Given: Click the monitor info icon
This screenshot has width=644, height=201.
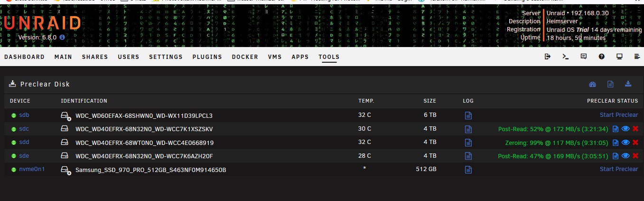Looking at the screenshot, I should point(619,57).
